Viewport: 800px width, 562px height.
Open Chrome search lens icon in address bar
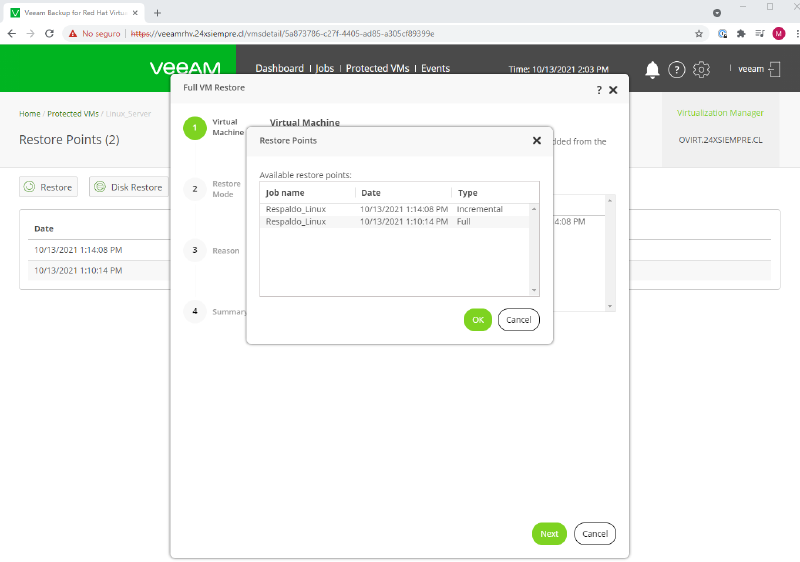(722, 34)
